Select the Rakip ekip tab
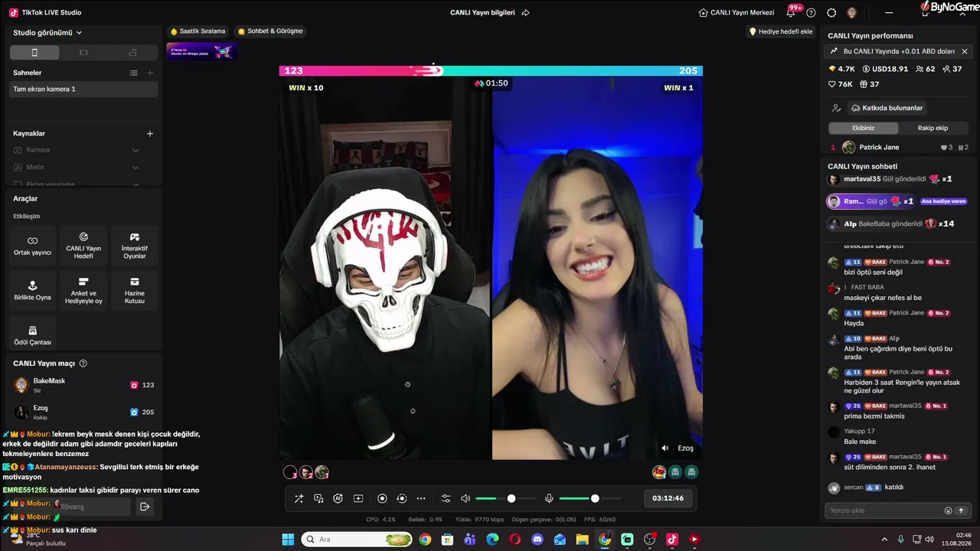Screen dimensions: 980x551 coord(933,128)
